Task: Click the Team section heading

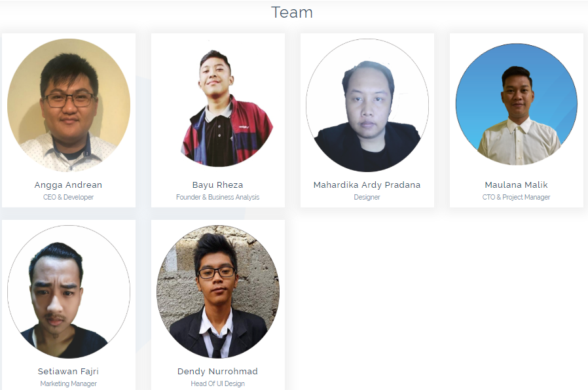Action: [x=292, y=12]
